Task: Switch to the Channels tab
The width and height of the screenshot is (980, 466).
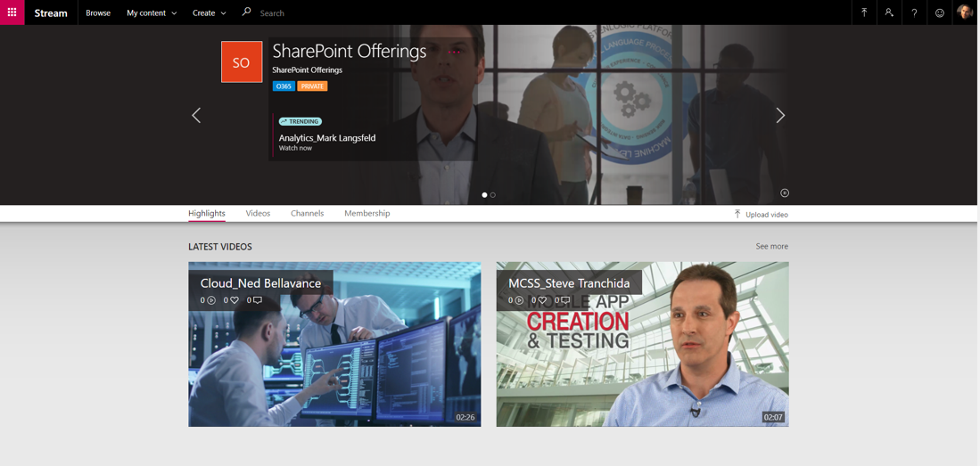Action: pyautogui.click(x=308, y=214)
